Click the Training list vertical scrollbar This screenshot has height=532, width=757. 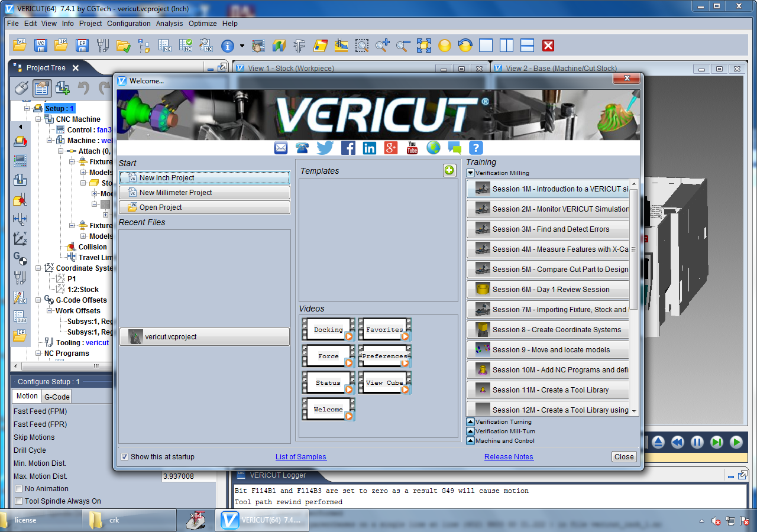634,248
